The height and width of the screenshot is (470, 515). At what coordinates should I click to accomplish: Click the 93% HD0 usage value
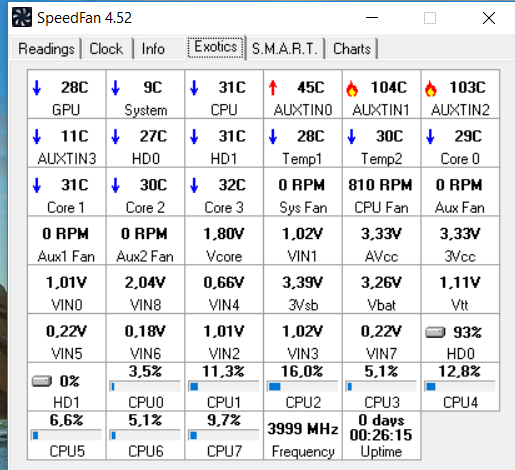pos(467,332)
